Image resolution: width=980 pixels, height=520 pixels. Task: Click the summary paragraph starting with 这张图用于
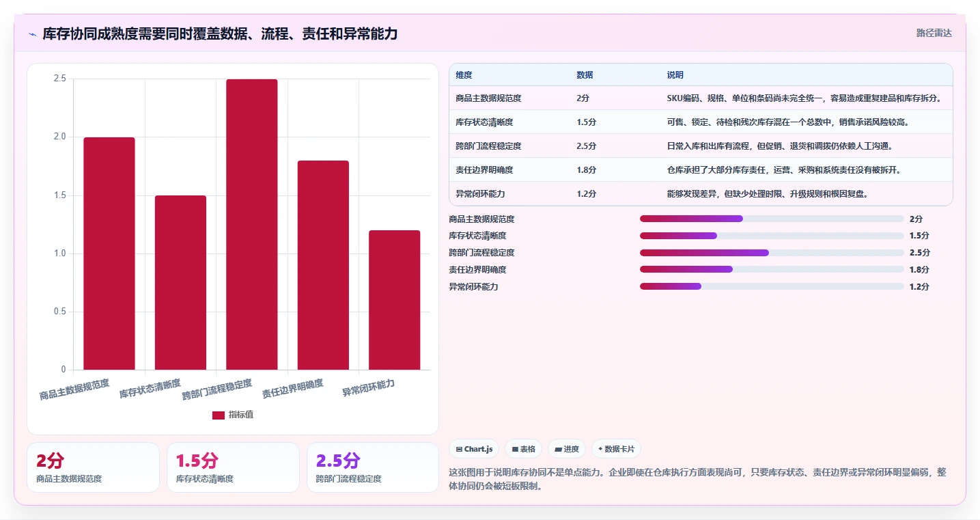[x=698, y=480]
